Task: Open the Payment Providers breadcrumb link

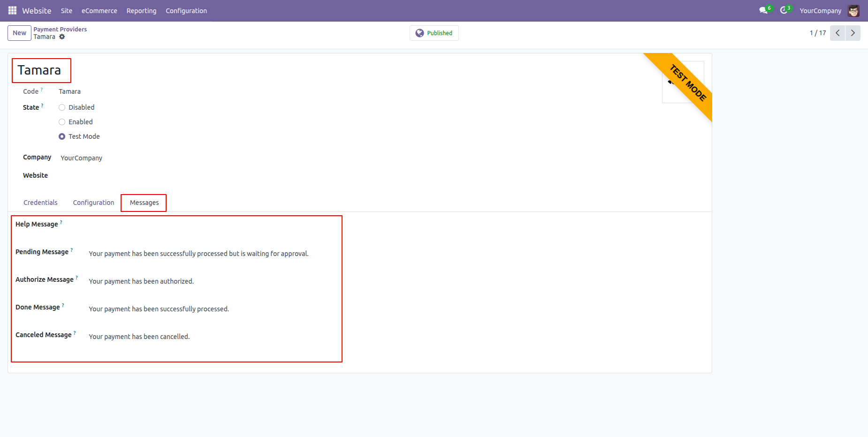Action: [60, 29]
